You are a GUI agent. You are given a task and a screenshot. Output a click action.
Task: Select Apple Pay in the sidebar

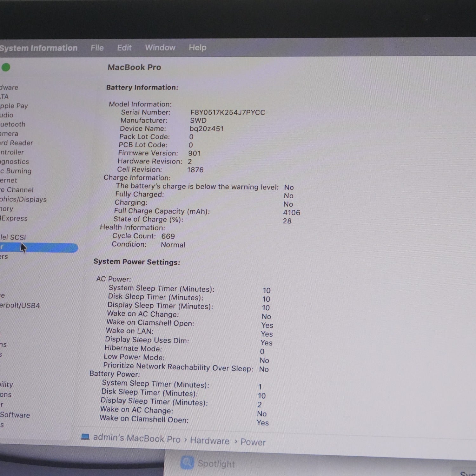pyautogui.click(x=14, y=106)
